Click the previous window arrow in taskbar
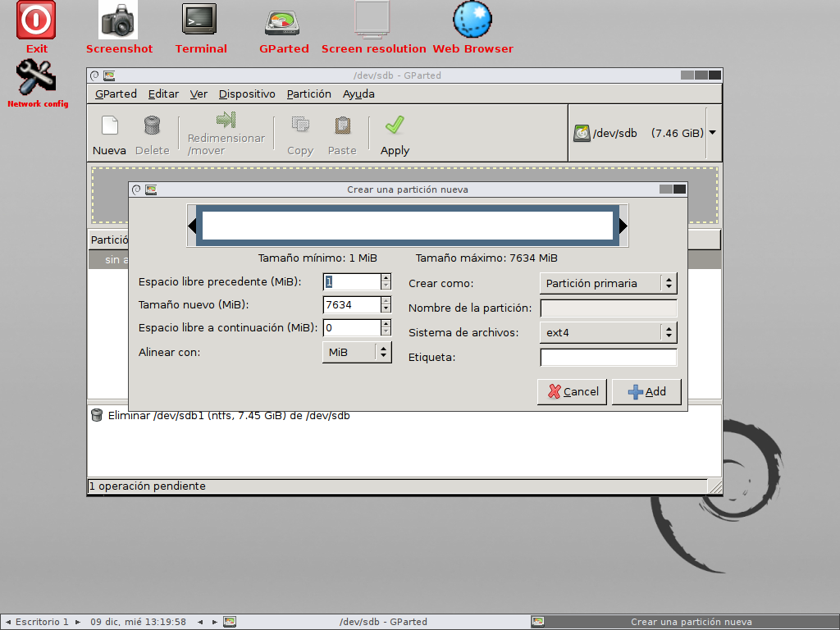This screenshot has width=840, height=630. [x=200, y=622]
